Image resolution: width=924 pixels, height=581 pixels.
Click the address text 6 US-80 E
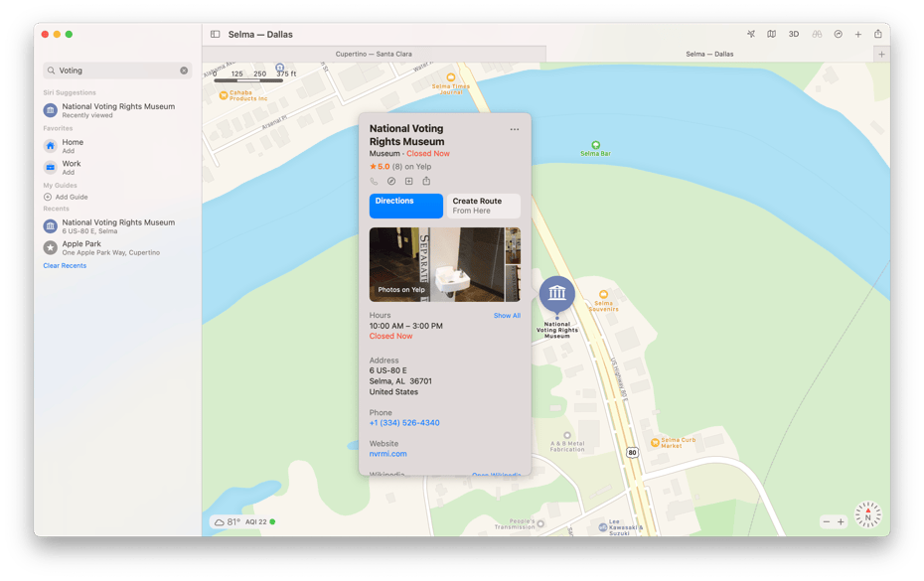pyautogui.click(x=387, y=370)
